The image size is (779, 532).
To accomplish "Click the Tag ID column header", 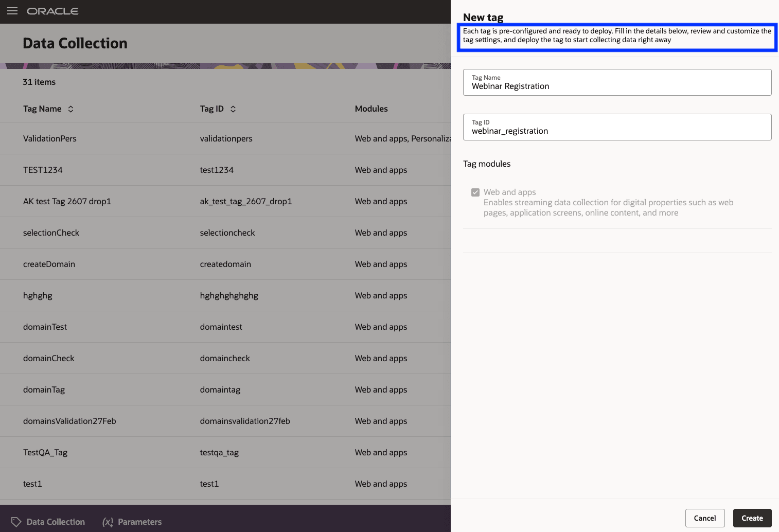I will click(x=212, y=109).
